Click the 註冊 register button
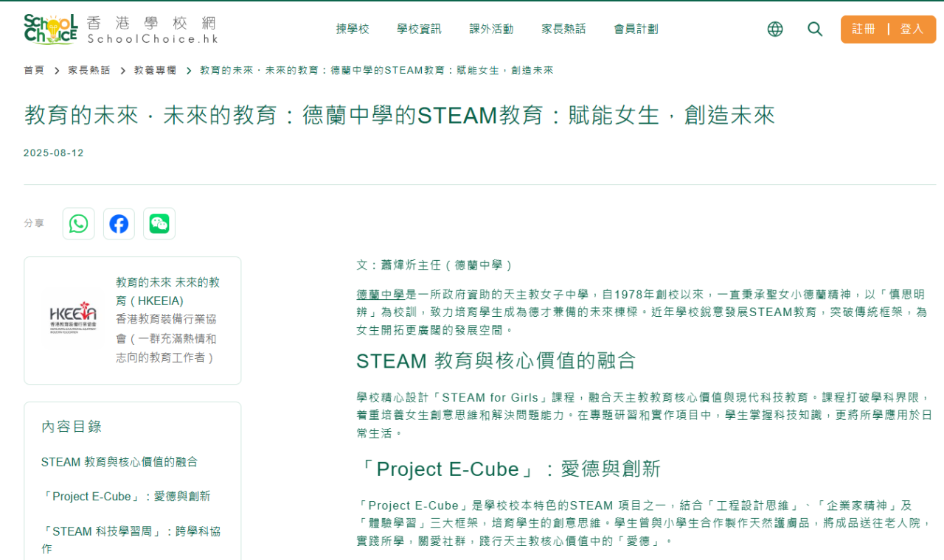944x560 pixels. 864,29
